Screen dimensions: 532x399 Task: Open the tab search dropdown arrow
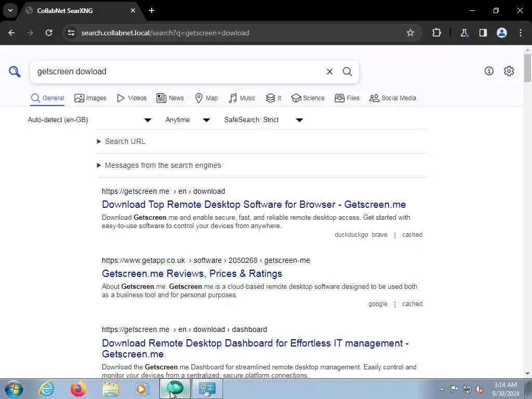point(10,10)
